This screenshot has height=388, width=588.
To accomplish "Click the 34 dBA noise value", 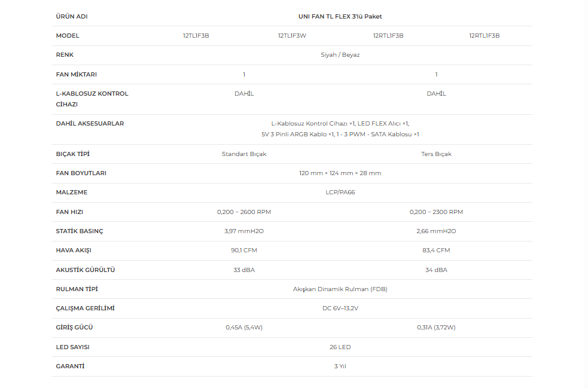I will 436,270.
